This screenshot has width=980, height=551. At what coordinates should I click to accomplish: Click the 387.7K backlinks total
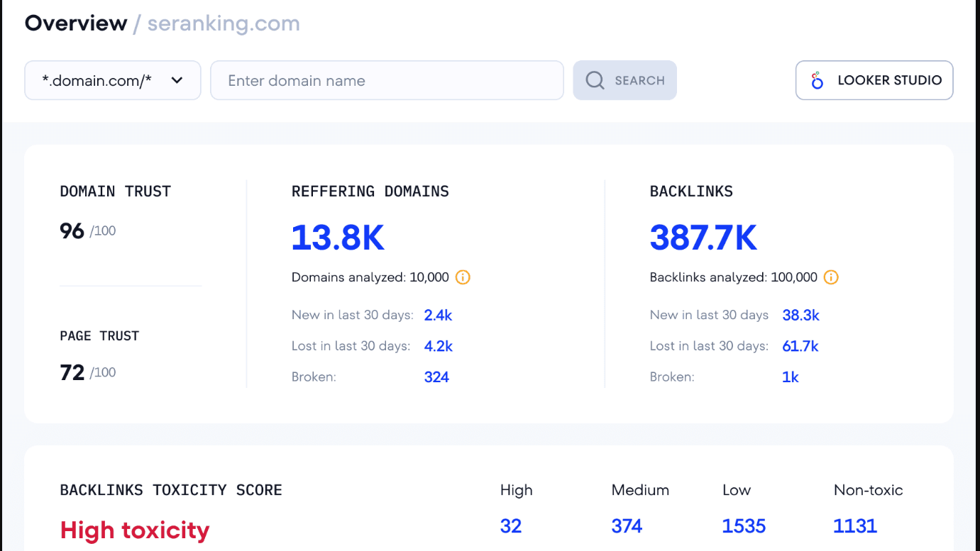pos(703,238)
